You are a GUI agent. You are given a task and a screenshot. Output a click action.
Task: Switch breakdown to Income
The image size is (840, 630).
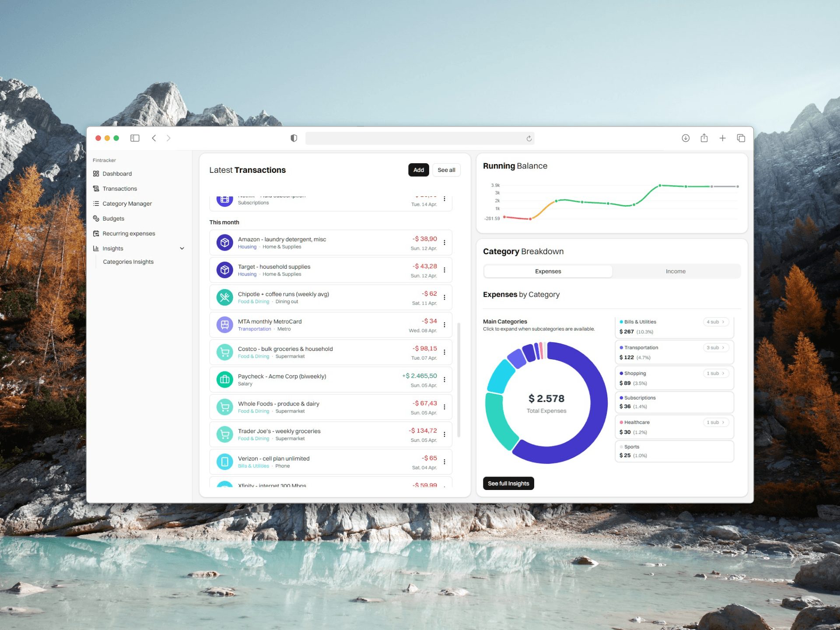click(675, 271)
